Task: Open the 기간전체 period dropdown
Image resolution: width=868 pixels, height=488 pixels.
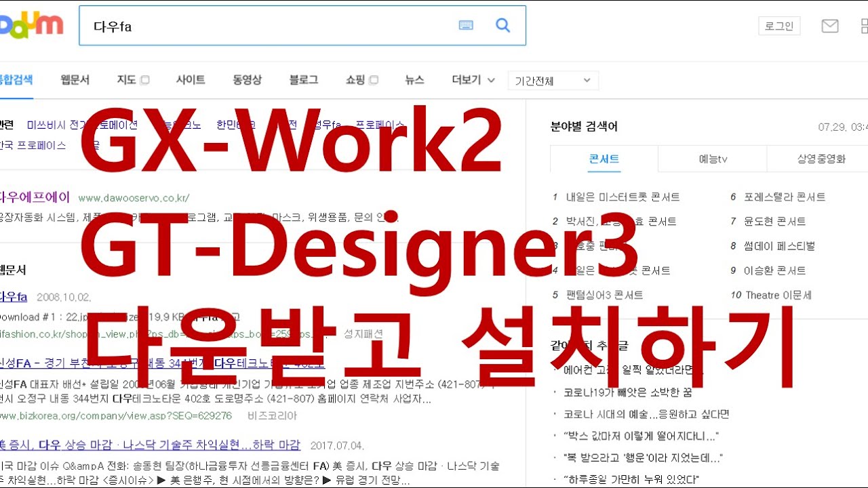Action: pyautogui.click(x=553, y=81)
